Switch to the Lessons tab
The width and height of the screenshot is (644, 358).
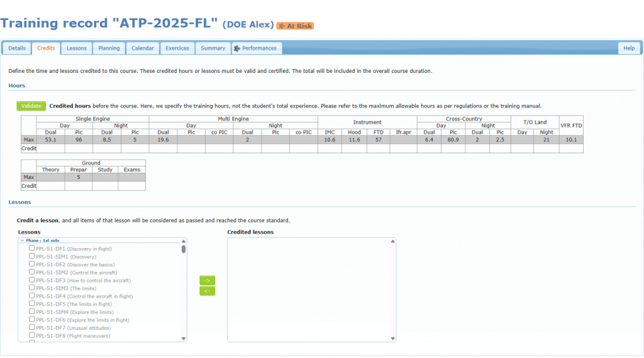click(77, 48)
